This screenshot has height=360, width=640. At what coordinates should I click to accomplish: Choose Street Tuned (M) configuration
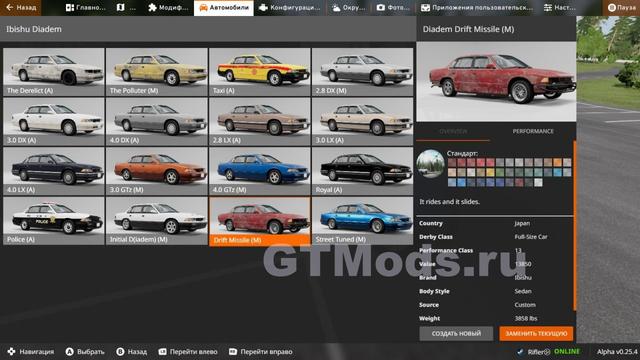[x=362, y=221]
